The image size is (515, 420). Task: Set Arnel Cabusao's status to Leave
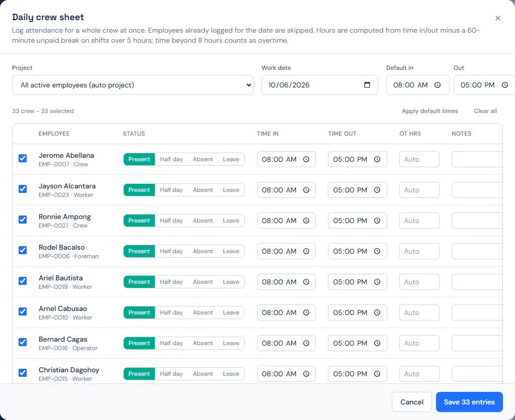231,312
